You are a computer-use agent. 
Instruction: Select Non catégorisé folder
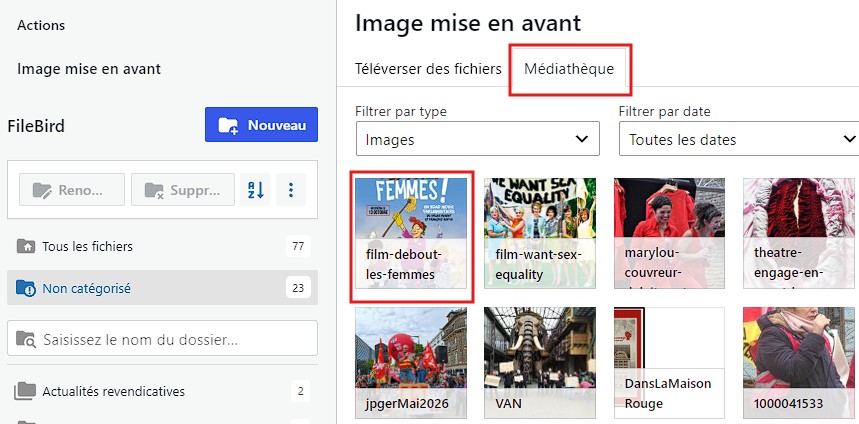pos(162,288)
